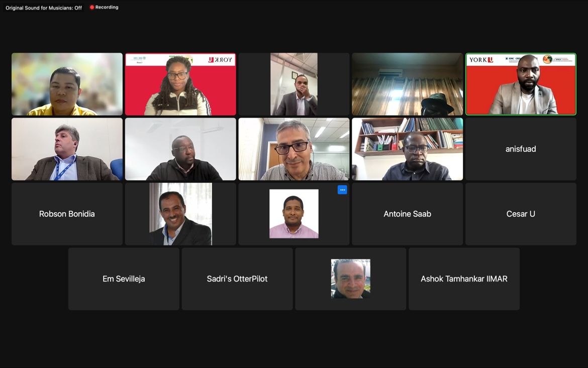
Task: Click video of man in front of bookshelf
Action: 407,149
